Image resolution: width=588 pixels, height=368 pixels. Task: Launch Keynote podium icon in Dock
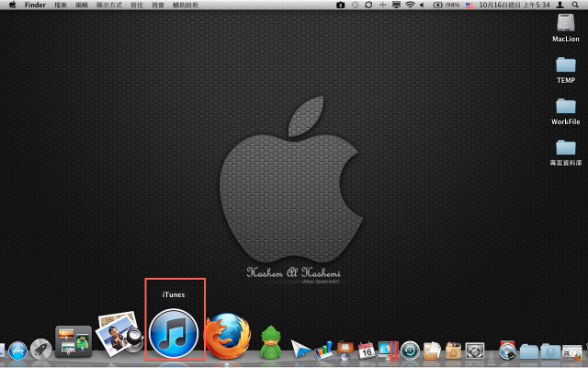point(345,350)
